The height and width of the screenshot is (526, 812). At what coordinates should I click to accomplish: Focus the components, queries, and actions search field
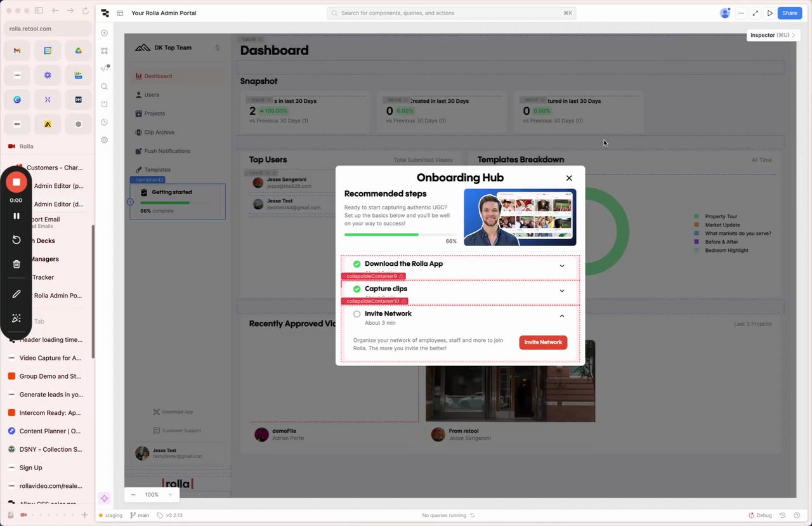[x=452, y=13]
